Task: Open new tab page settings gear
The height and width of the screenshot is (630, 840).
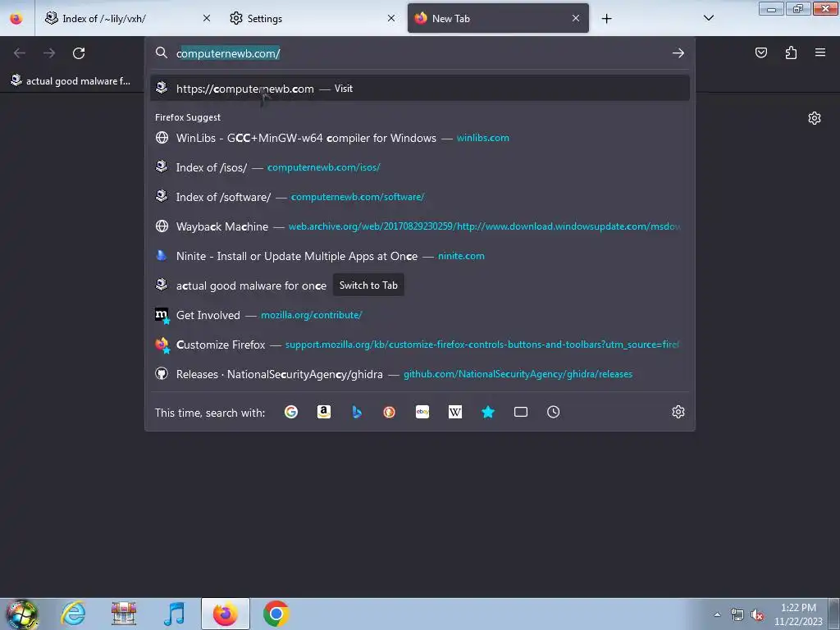Action: point(815,118)
